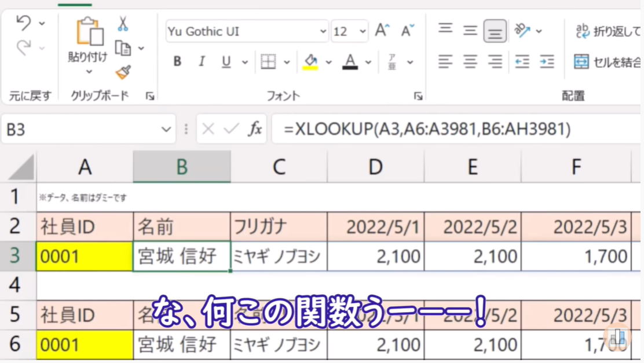The image size is (644, 363).
Task: Click the yellow fill color highlighter
Action: [x=310, y=62]
